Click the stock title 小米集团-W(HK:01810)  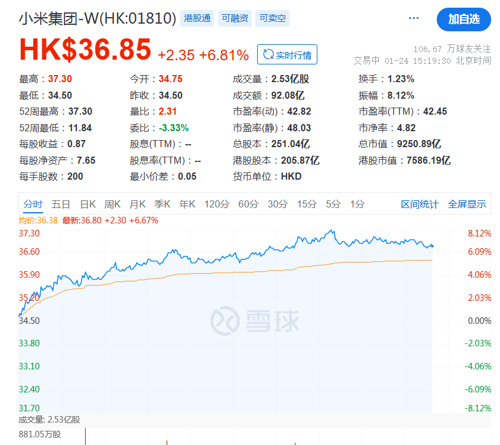tap(97, 18)
